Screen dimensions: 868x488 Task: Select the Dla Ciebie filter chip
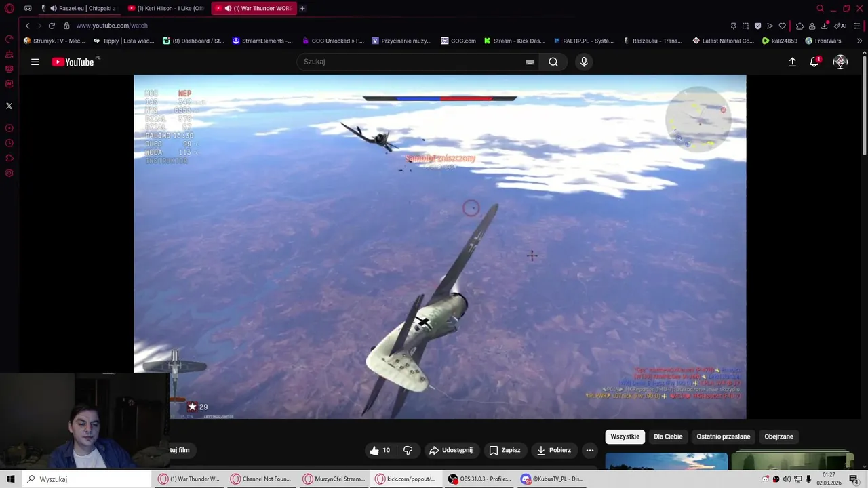coord(668,436)
